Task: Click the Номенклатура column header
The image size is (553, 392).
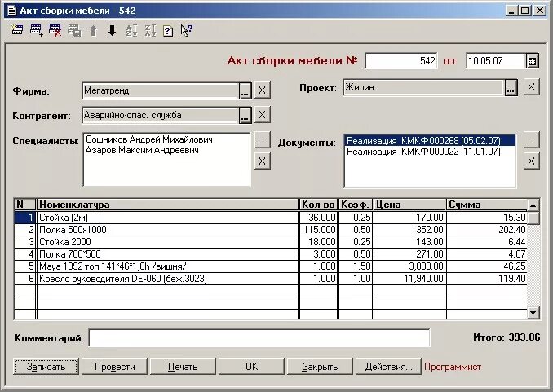Action: point(167,205)
